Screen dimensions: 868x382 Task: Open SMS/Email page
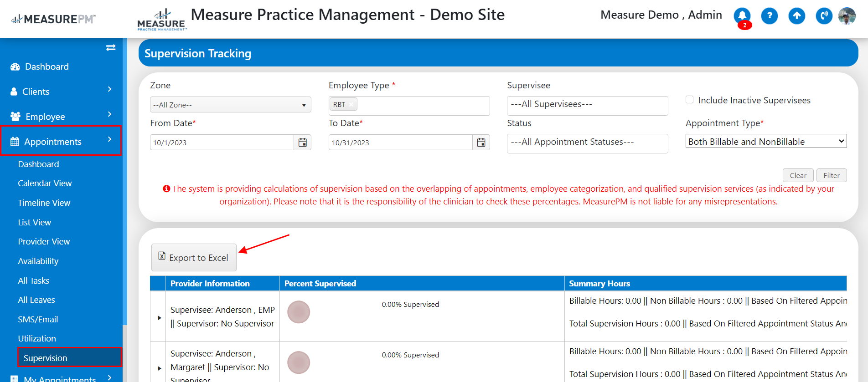[38, 319]
